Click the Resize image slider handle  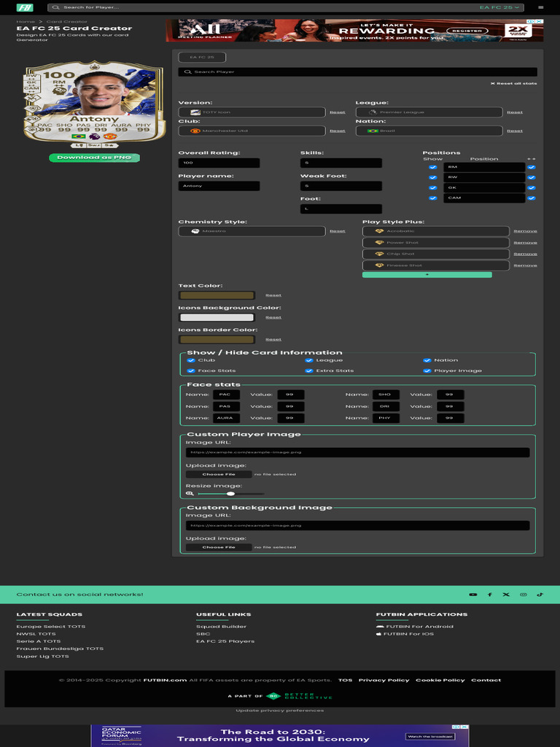click(x=230, y=494)
